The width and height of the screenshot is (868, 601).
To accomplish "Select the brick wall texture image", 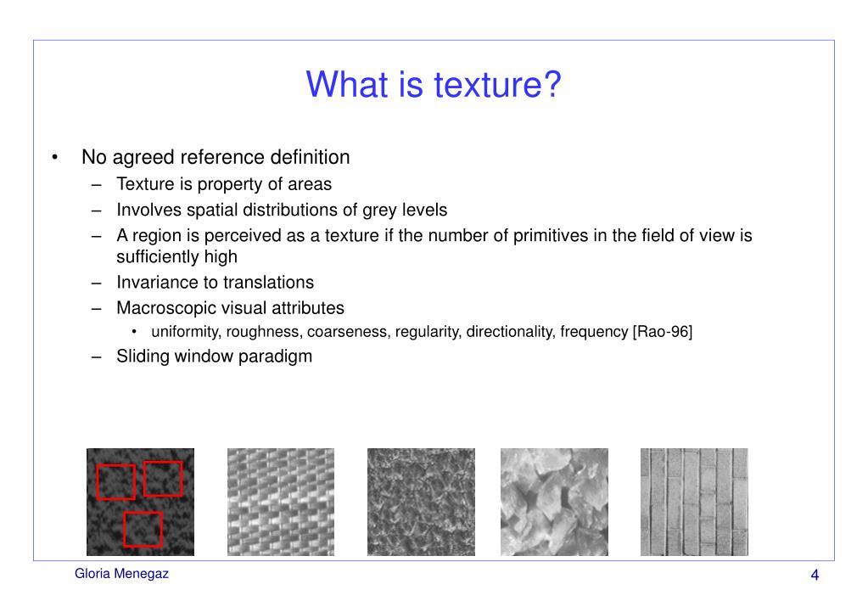I will 694,502.
